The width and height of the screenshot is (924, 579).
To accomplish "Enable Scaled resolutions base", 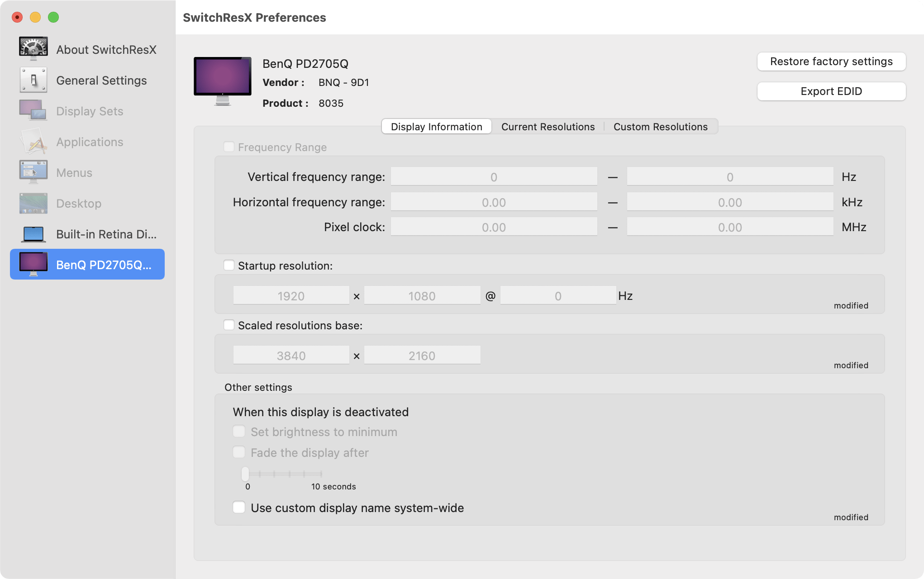I will (229, 325).
